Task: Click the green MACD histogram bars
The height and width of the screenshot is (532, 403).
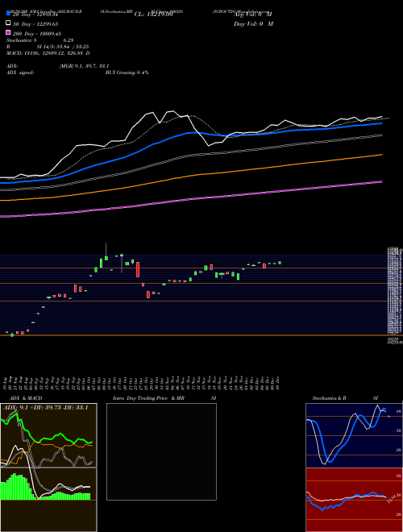Action: coord(45,488)
